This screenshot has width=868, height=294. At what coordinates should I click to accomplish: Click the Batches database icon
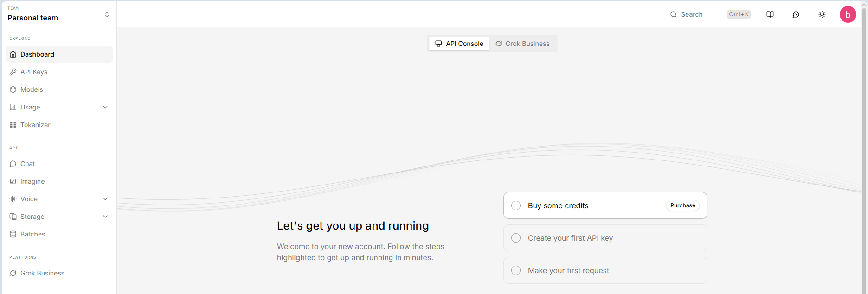pyautogui.click(x=13, y=234)
